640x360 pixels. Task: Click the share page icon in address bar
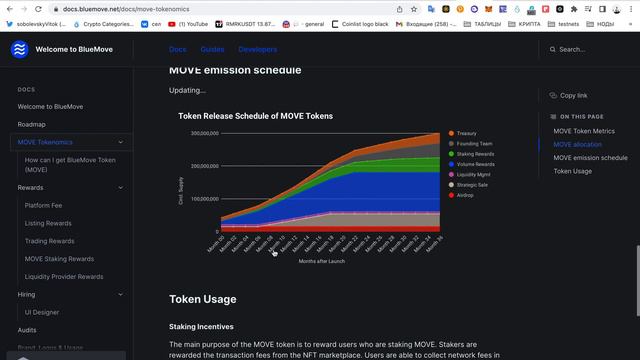(400, 9)
